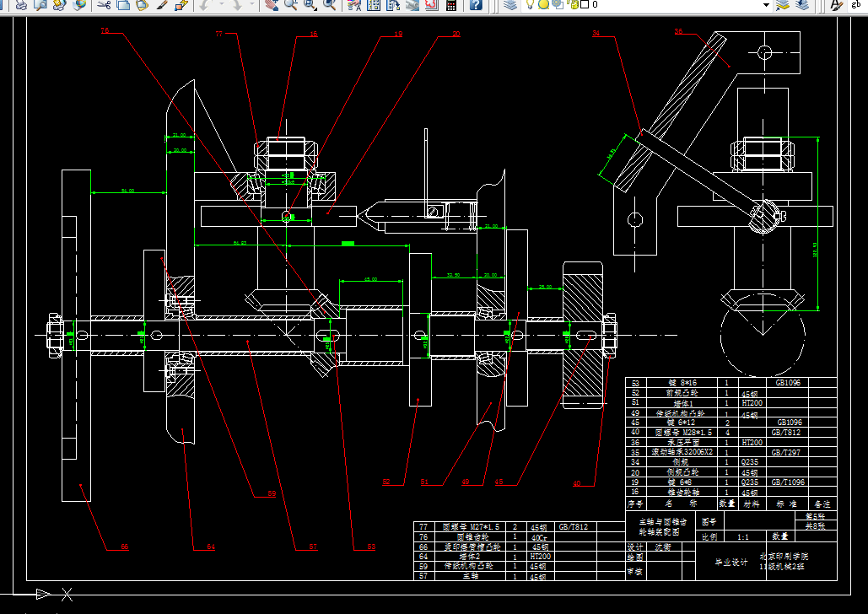Open the QuickCalc calculator
Viewport: 868px width, 614px height.
[x=451, y=5]
